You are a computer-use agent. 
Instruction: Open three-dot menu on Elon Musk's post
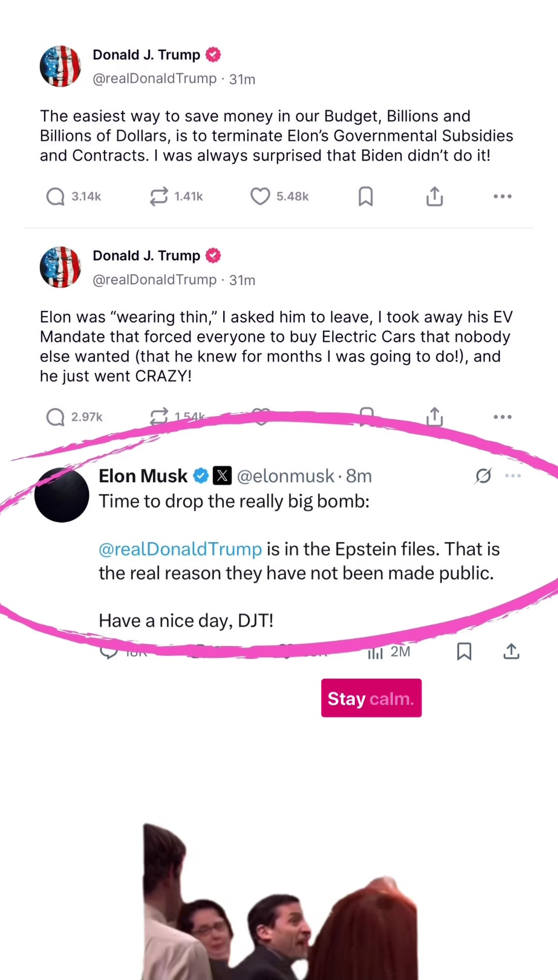click(513, 476)
